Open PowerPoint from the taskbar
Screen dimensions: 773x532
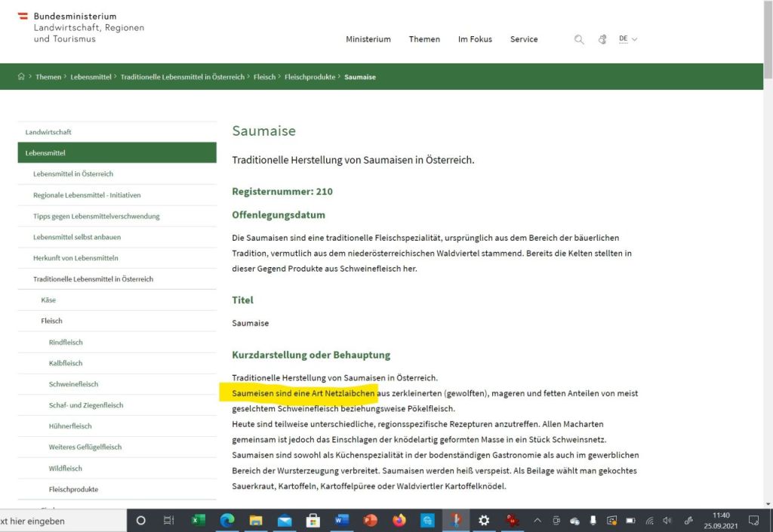click(370, 521)
